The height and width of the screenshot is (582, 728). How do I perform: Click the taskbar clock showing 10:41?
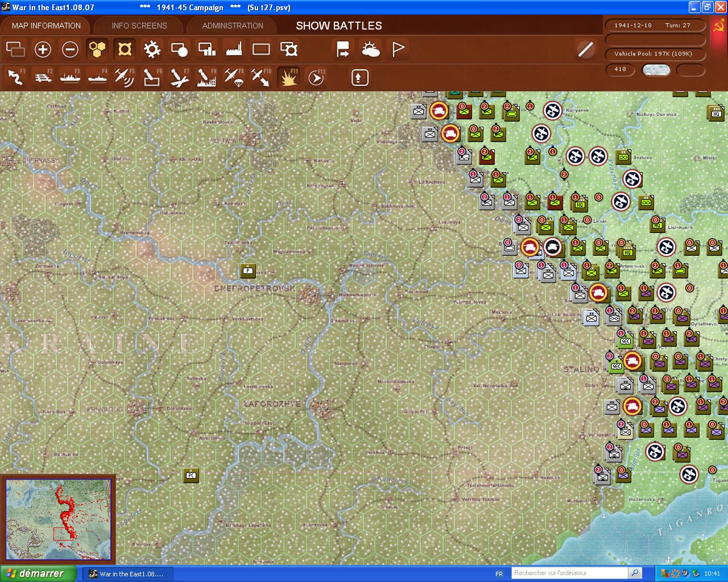[712, 573]
